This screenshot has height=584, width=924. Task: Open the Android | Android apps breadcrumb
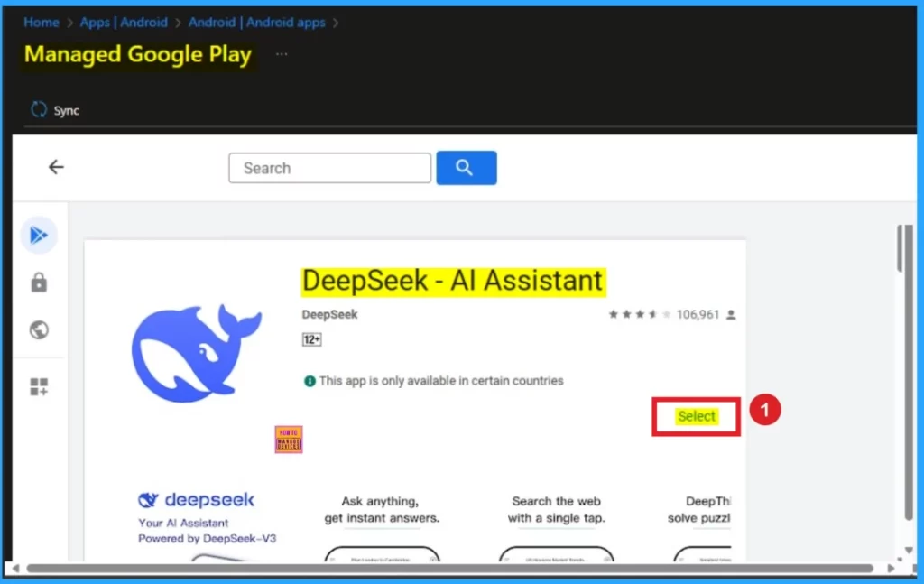click(x=257, y=23)
